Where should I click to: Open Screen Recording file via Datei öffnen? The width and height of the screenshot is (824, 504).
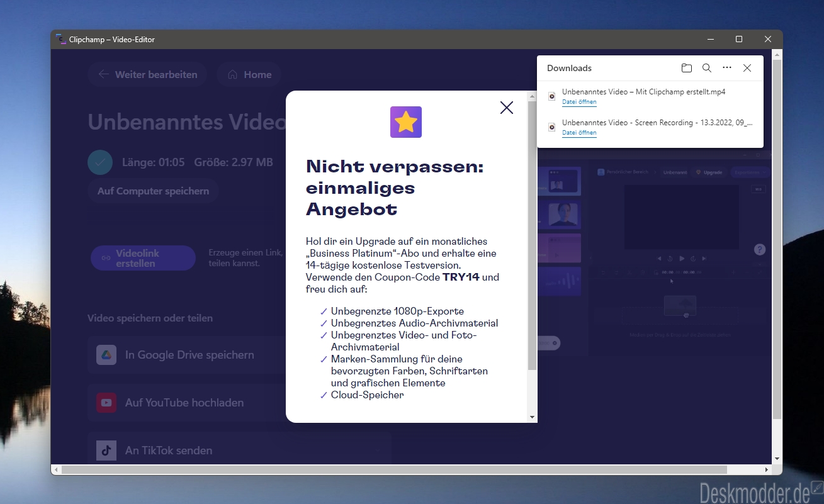click(579, 133)
